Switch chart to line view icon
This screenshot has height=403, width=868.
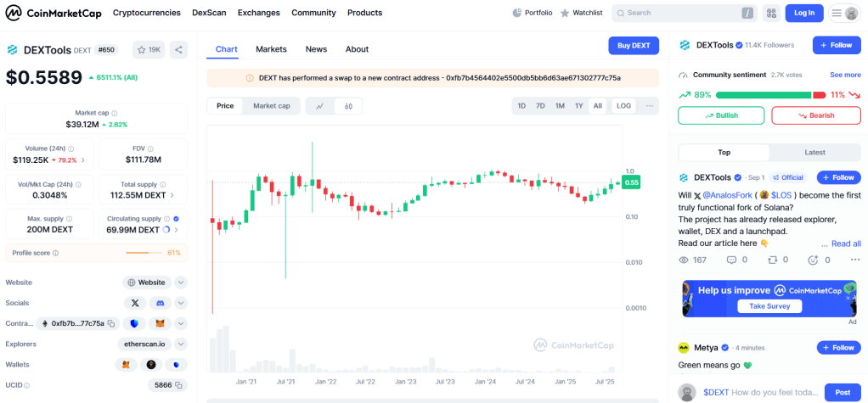320,106
